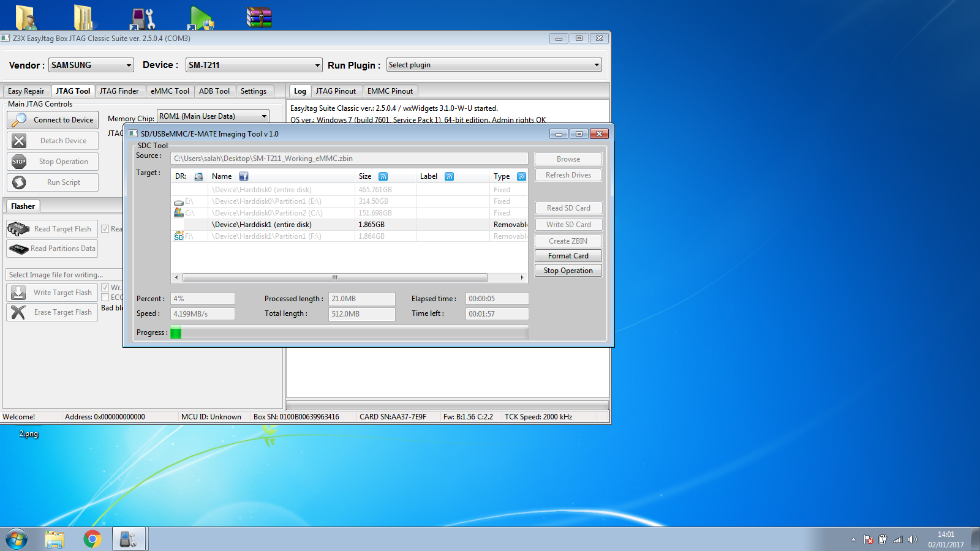980x551 pixels.
Task: Click the Detach Device X icon
Action: [x=19, y=141]
